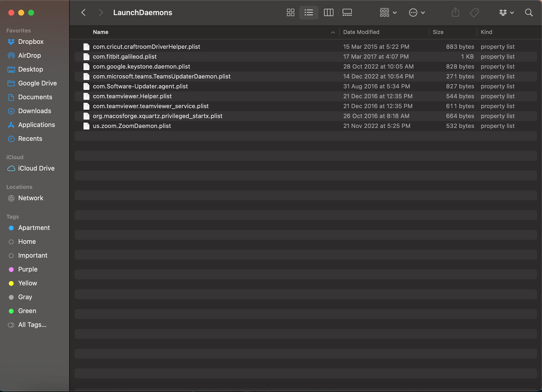The width and height of the screenshot is (542, 392).
Task: Close the LaunchDaemons Finder window
Action: click(x=11, y=13)
